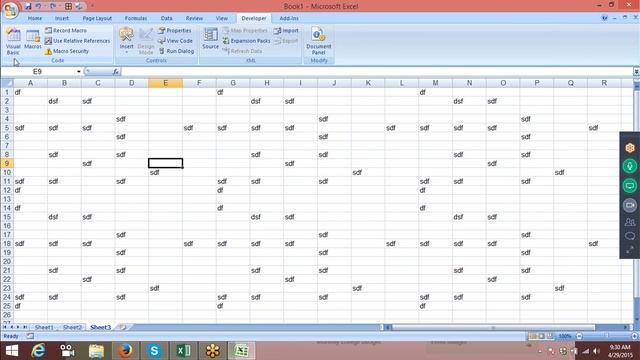Image resolution: width=640 pixels, height=360 pixels.
Task: Select row 18 header
Action: point(7,244)
